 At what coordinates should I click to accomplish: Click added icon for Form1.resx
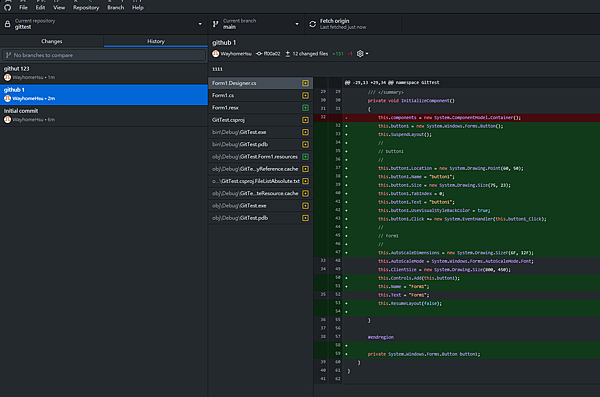point(305,108)
